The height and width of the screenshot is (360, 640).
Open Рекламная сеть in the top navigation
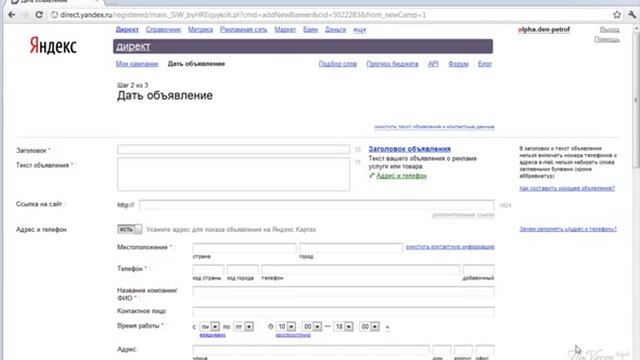pos(243,29)
